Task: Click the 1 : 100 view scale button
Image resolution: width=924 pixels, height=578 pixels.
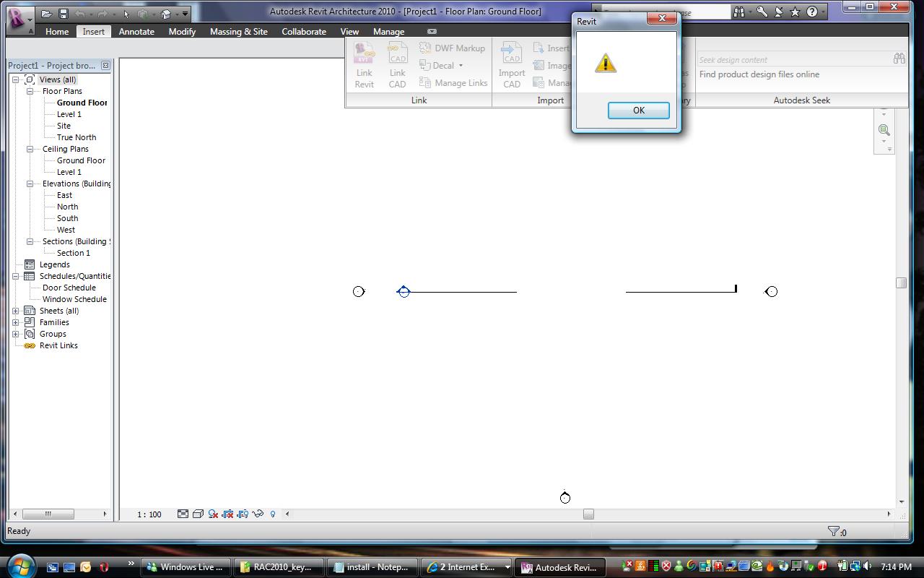Action: coord(149,514)
